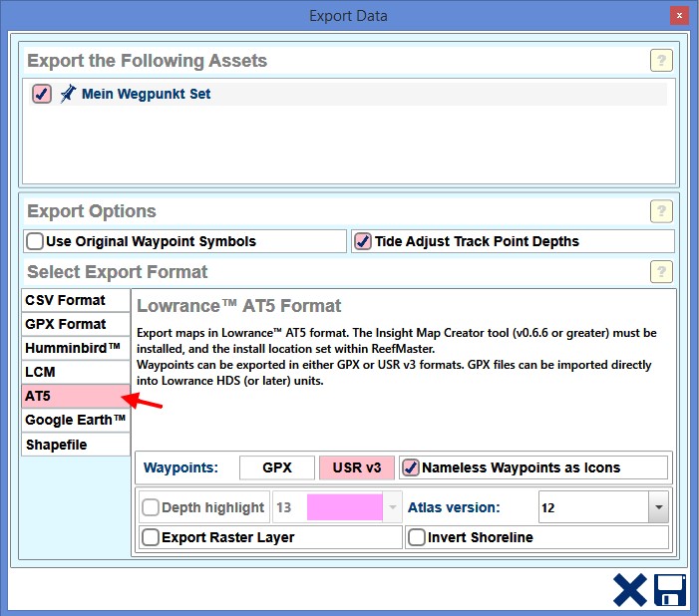Viewport: 699px width, 616px height.
Task: Open help icon for Select Export Format
Action: pos(661,271)
